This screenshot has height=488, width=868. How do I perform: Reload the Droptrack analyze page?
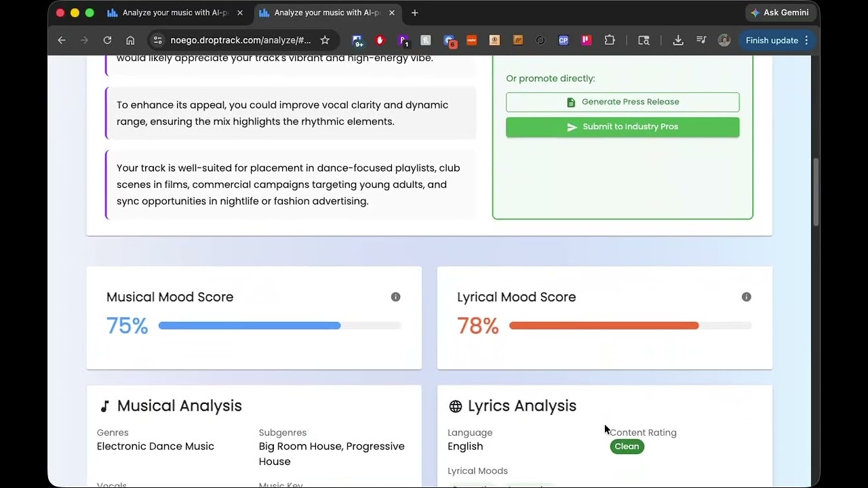click(107, 40)
